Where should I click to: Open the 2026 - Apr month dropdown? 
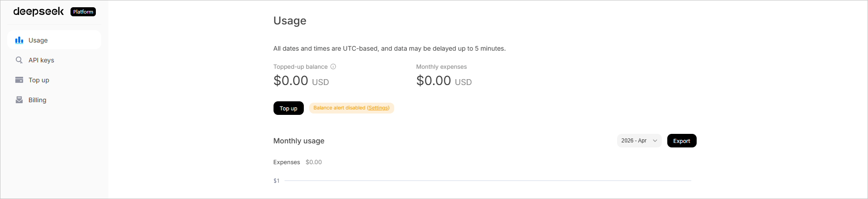click(634, 141)
